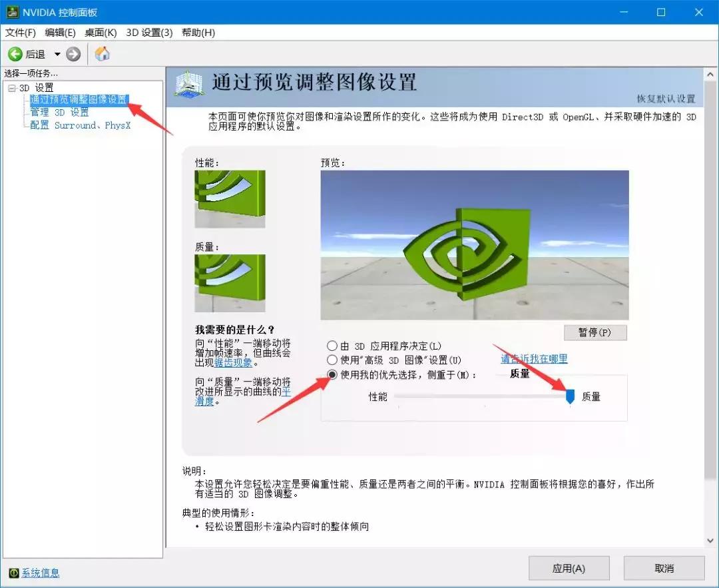Click the forward navigation arrow icon
The height and width of the screenshot is (588, 719).
pyautogui.click(x=72, y=54)
